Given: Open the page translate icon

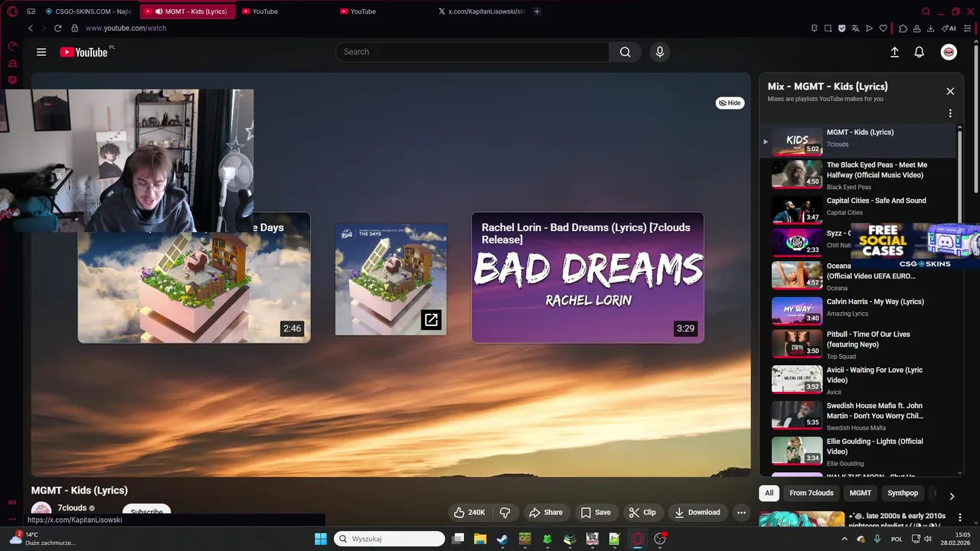Looking at the screenshot, I should tap(855, 28).
